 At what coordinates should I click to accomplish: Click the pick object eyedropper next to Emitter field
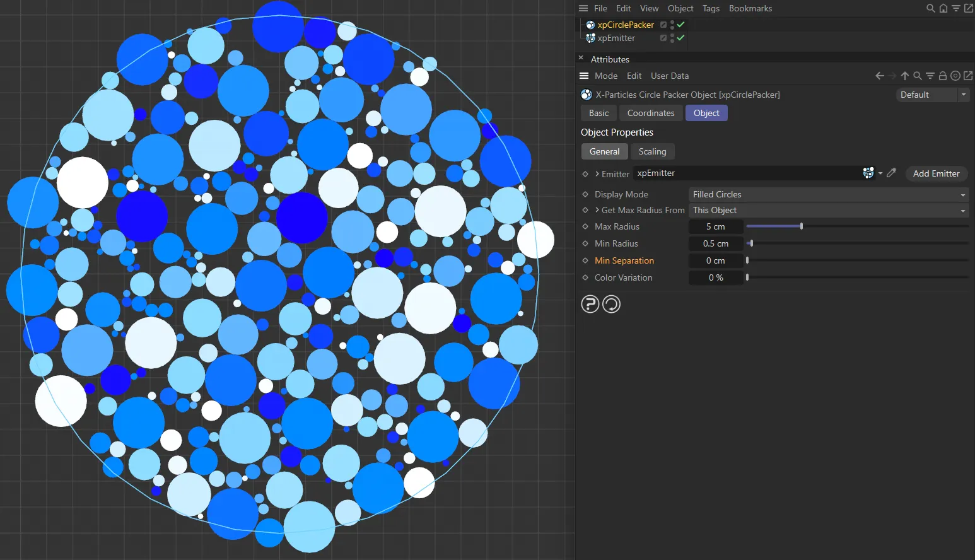click(891, 173)
